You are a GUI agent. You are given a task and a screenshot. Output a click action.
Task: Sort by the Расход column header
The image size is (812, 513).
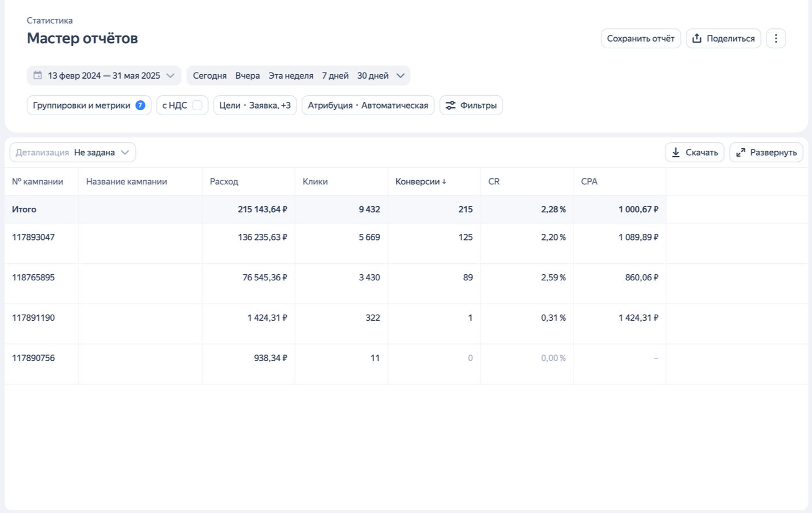pos(224,182)
